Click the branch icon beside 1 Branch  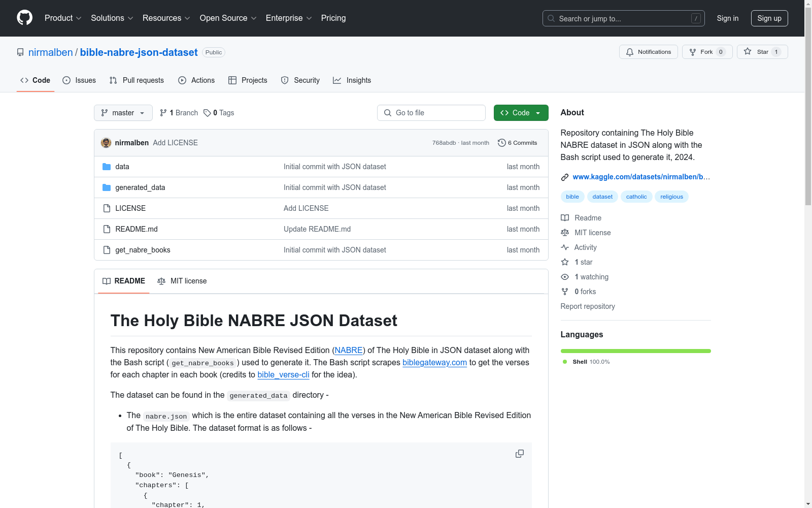(163, 113)
